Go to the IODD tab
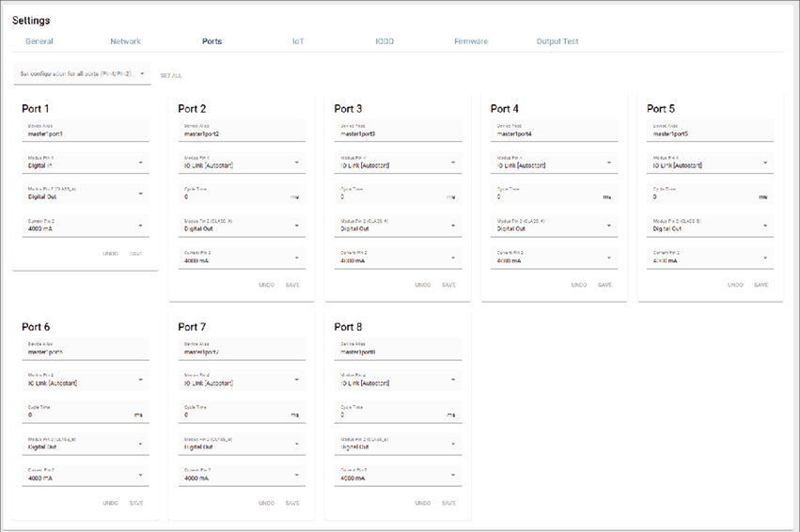The width and height of the screenshot is (800, 532). tap(384, 41)
